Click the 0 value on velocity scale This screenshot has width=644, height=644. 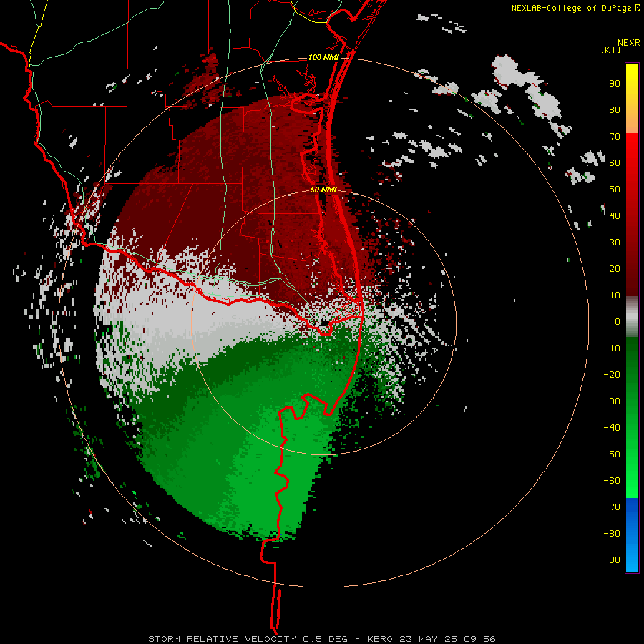pyautogui.click(x=618, y=322)
